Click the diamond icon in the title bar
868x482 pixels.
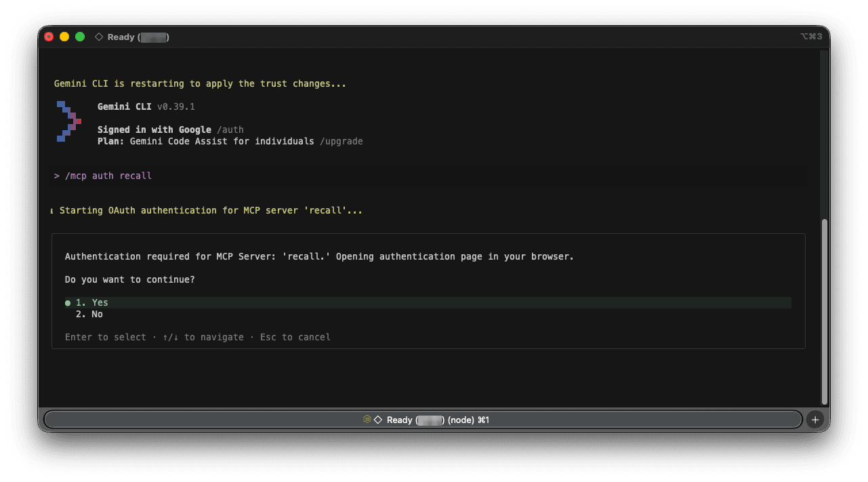(x=99, y=37)
